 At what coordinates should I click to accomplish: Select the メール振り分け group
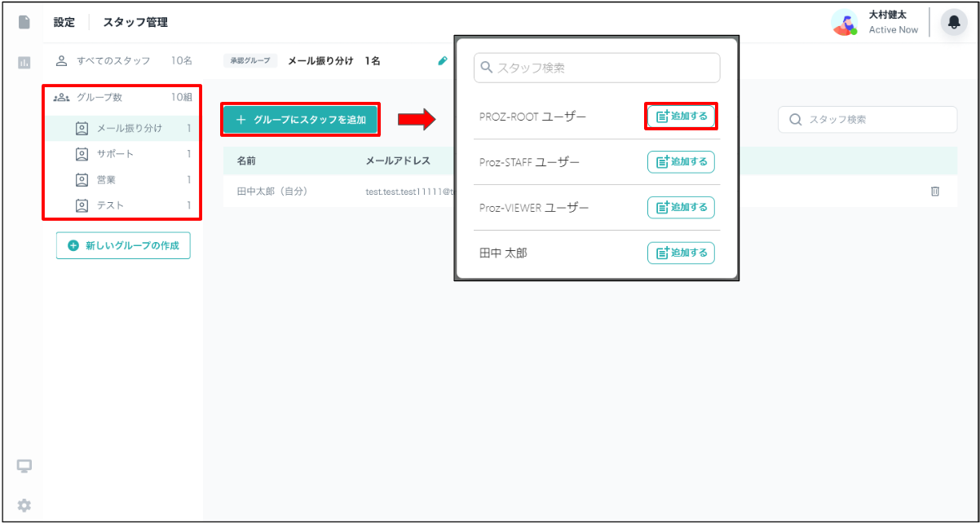click(129, 128)
